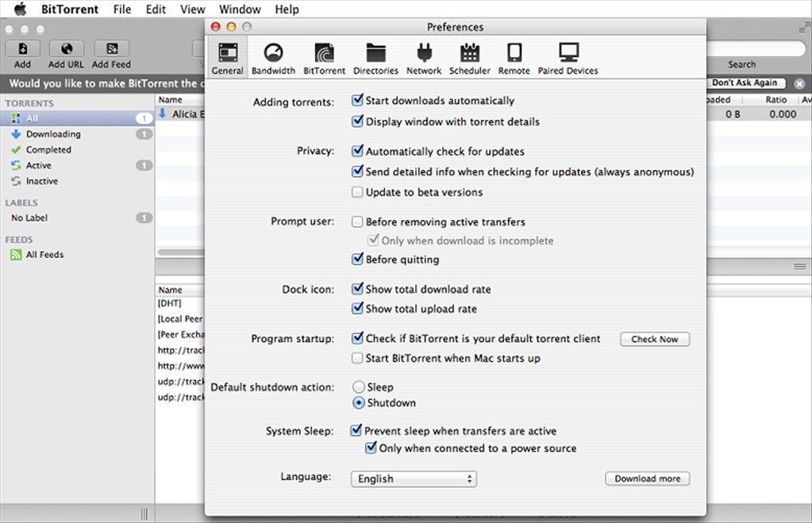812x523 pixels.
Task: Select the Shutdown radio button
Action: 358,402
